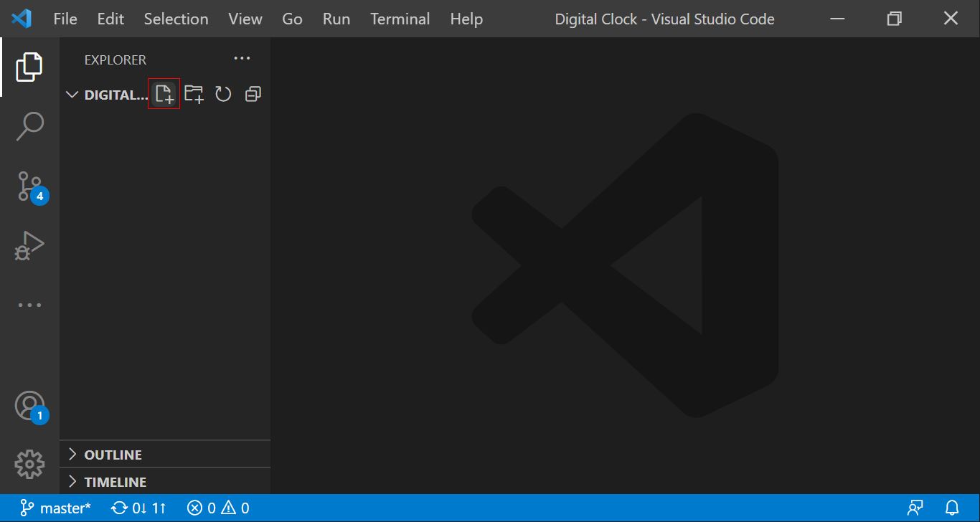Click the New File icon
The width and height of the screenshot is (980, 522).
pos(164,94)
